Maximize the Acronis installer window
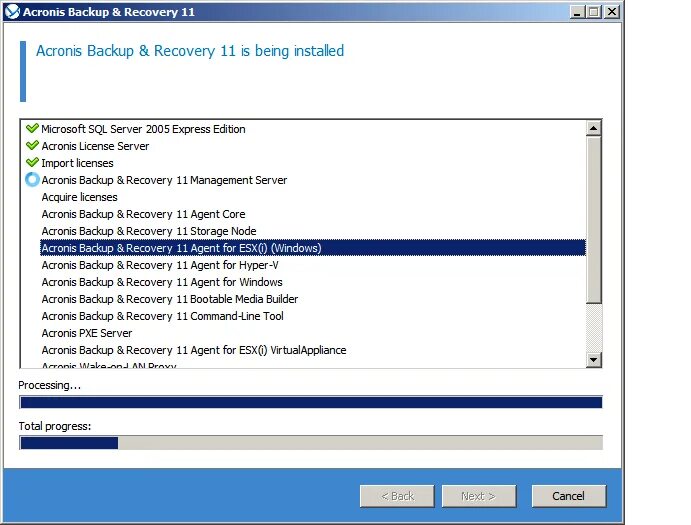This screenshot has height=525, width=691. pyautogui.click(x=594, y=12)
